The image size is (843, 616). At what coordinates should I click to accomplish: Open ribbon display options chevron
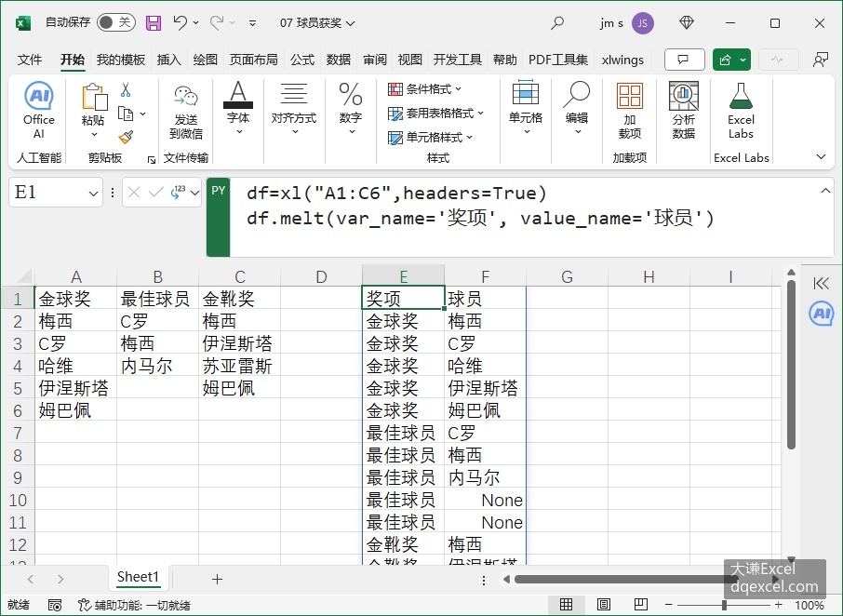click(821, 157)
